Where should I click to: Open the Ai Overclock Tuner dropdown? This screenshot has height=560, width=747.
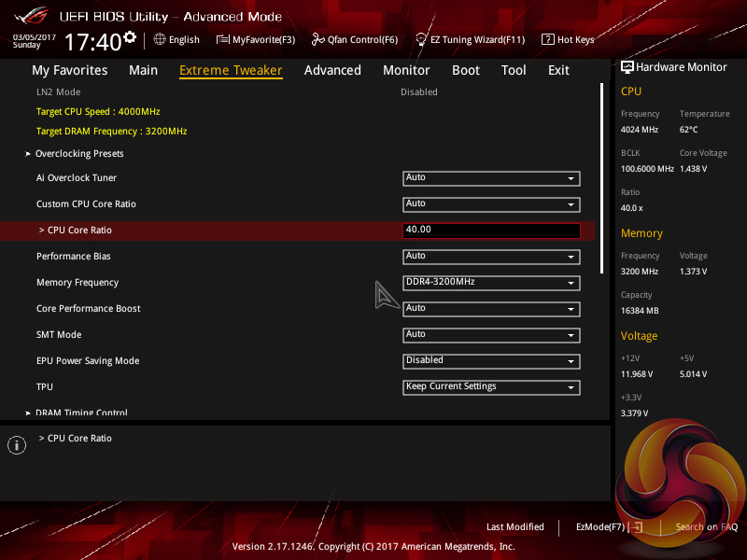491,178
